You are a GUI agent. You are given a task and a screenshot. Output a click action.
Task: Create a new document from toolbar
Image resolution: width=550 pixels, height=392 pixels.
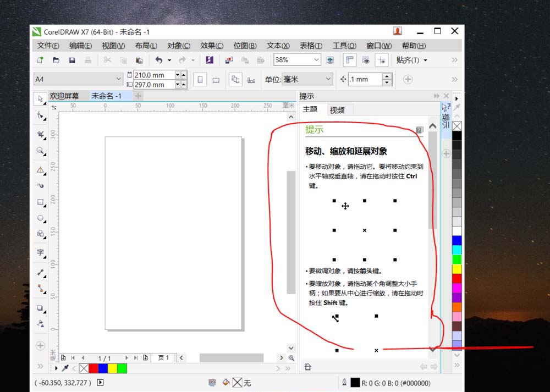(40, 60)
